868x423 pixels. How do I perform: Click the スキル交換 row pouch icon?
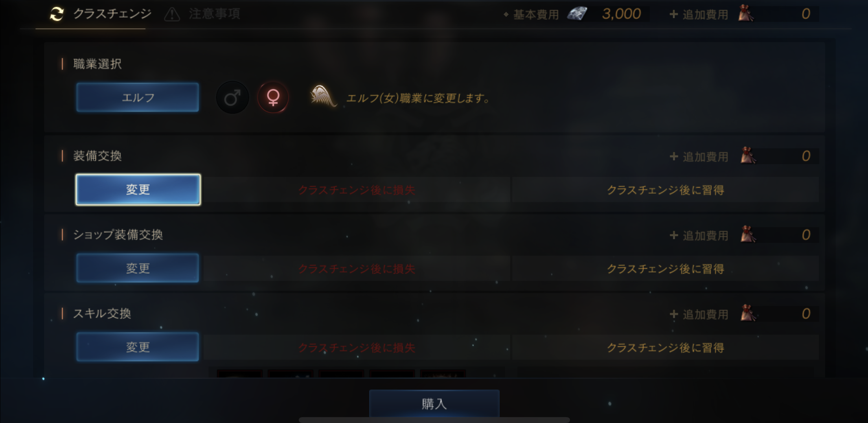748,314
